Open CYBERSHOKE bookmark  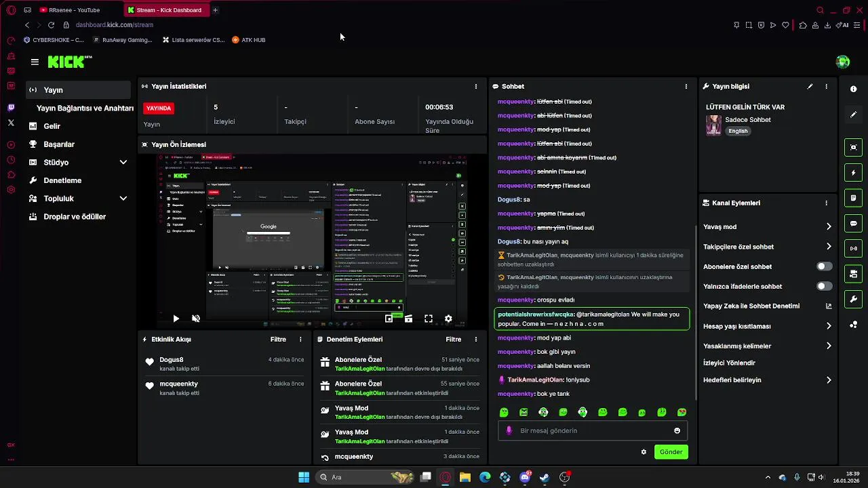54,40
